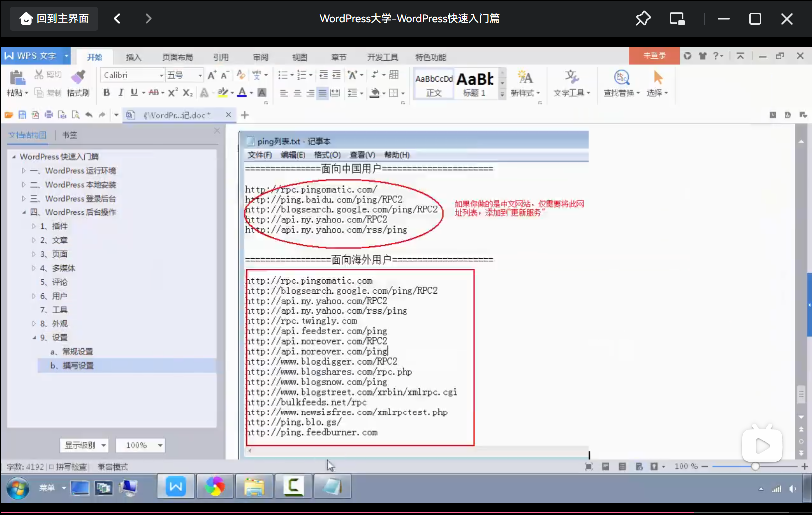This screenshot has width=812, height=515.
Task: Click the WPS 文字 application menu button
Action: pos(35,56)
